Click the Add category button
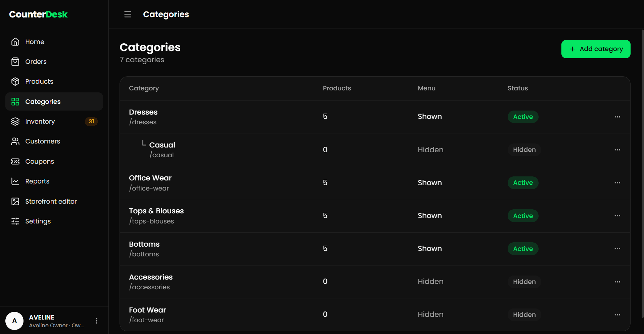The height and width of the screenshot is (334, 644). click(x=596, y=49)
